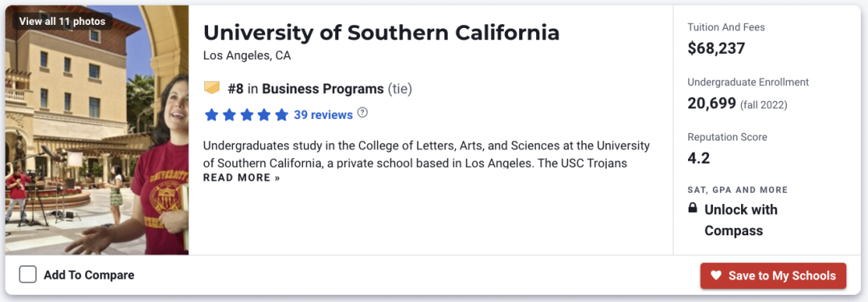
Task: Click the 4.2 reputation score value
Action: pyautogui.click(x=698, y=158)
